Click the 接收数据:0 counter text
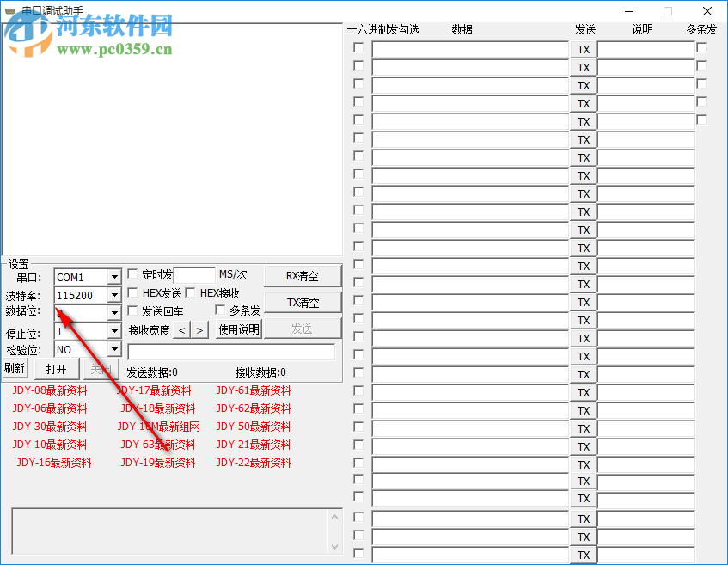Viewport: 728px width, 565px height. [x=260, y=372]
